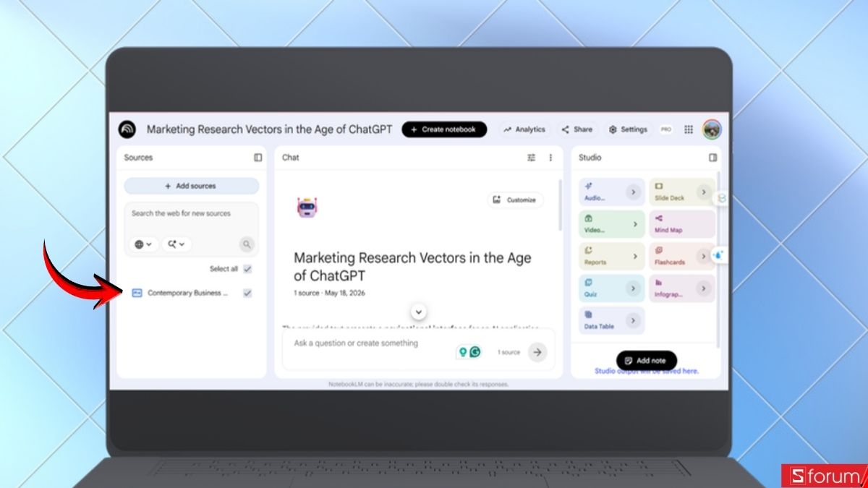
Task: Expand the Flashcards tile arrow
Action: pos(704,256)
